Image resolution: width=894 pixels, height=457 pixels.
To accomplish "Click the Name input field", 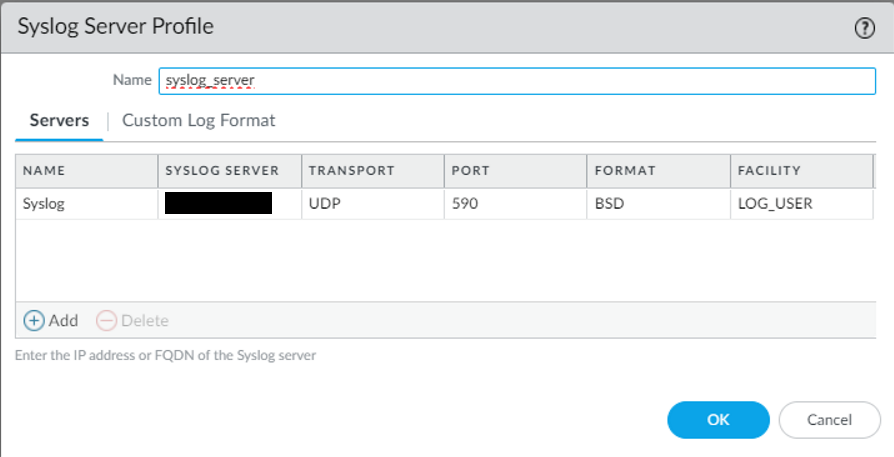I will (x=516, y=80).
